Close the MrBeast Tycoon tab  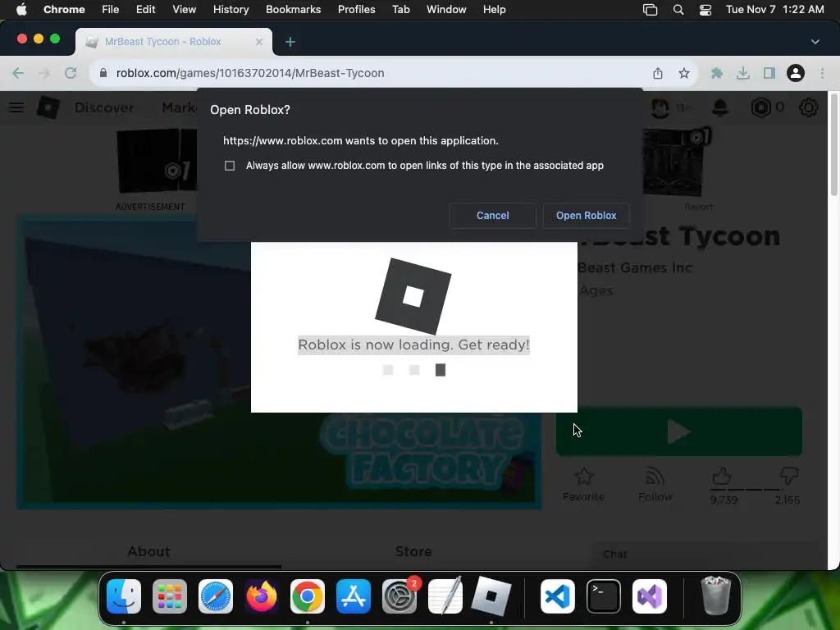point(259,42)
